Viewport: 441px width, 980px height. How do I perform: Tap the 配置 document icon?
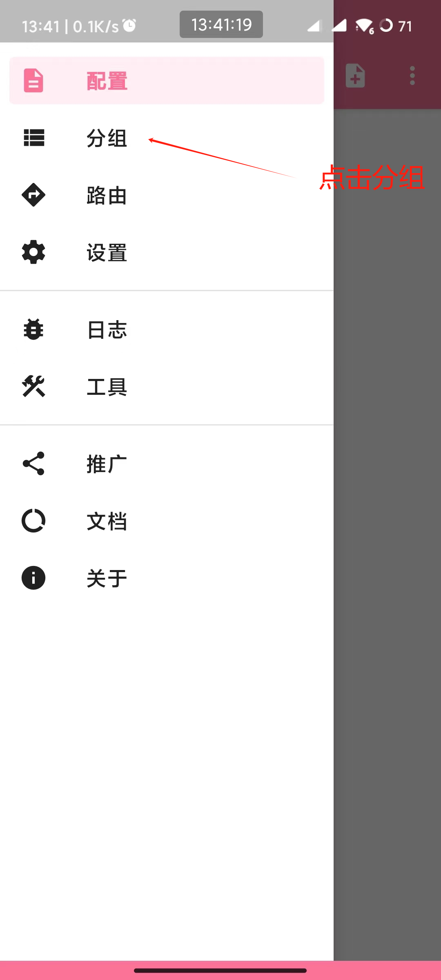pos(33,80)
